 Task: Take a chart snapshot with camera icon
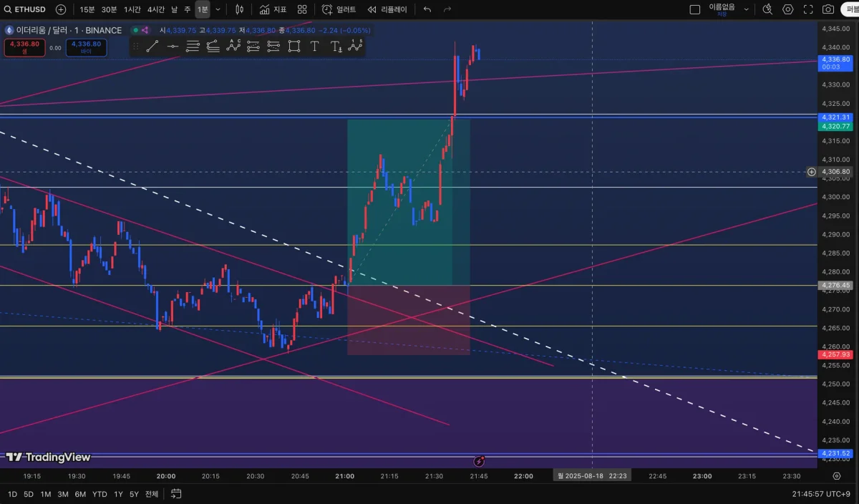(828, 9)
